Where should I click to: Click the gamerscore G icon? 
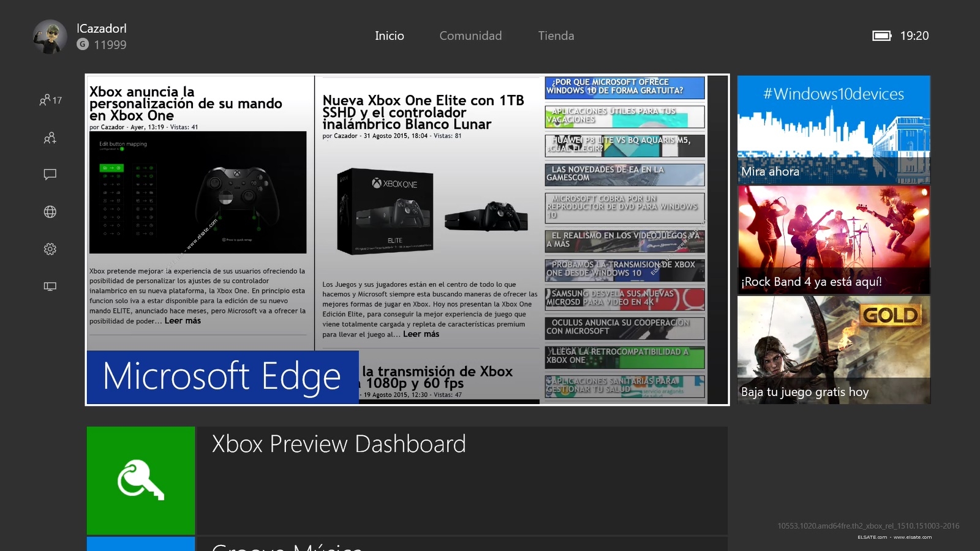point(83,44)
